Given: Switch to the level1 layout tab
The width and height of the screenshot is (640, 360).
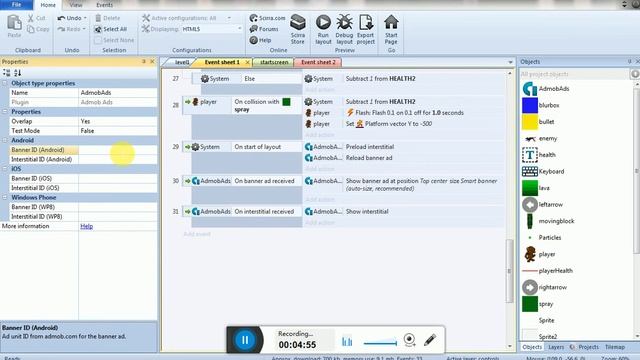Looking at the screenshot, I should [x=182, y=62].
